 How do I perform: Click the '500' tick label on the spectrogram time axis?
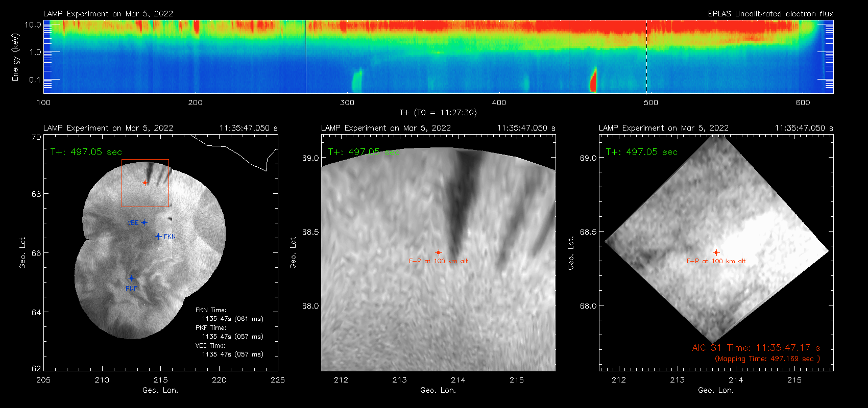(651, 103)
